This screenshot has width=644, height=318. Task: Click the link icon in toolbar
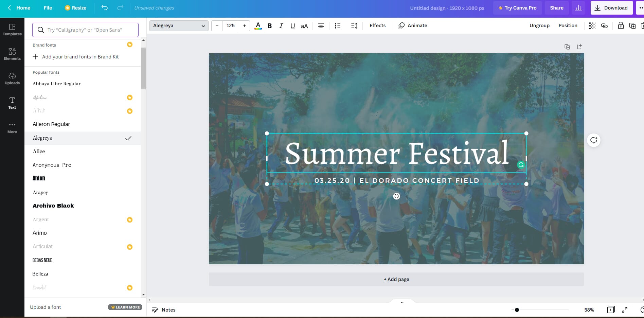(x=604, y=26)
